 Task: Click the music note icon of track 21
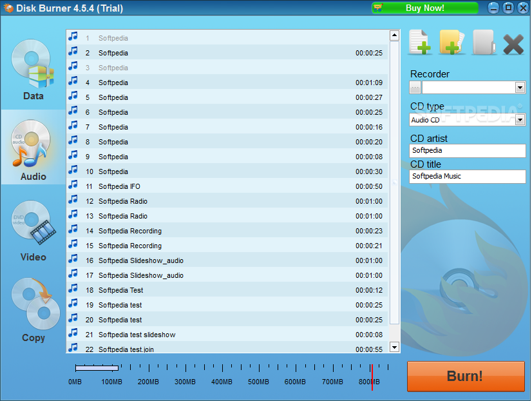click(x=73, y=333)
